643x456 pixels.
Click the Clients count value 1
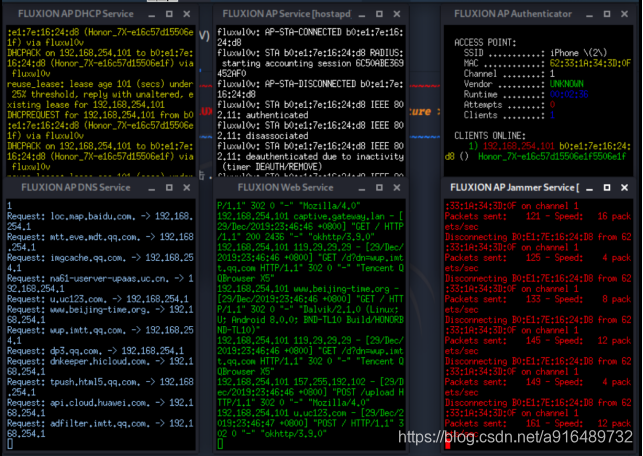552,115
